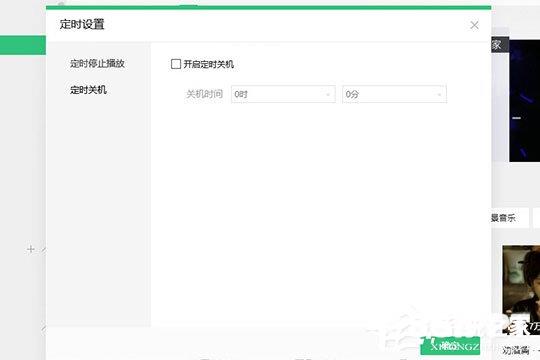Viewport: 540px width, 360px height.
Task: Open the 0时 hour dropdown
Action: point(283,94)
